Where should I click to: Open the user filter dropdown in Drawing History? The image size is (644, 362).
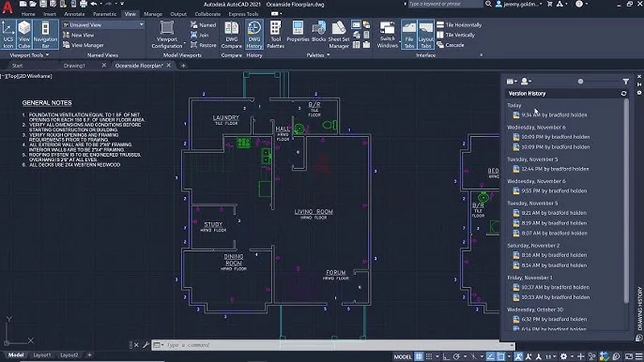pyautogui.click(x=526, y=81)
